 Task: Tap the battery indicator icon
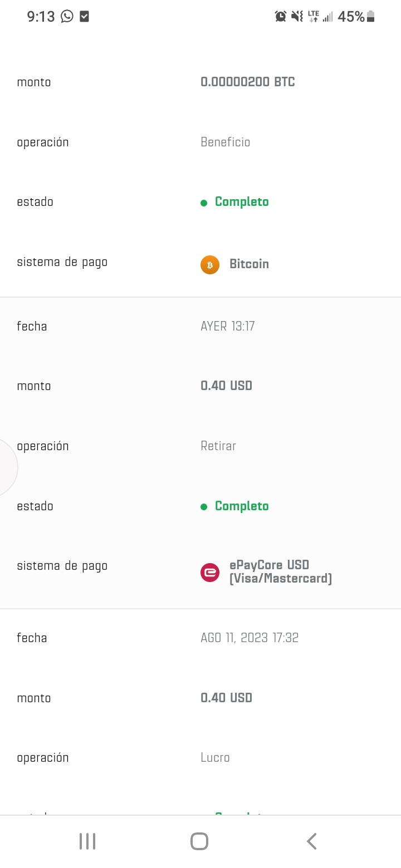click(x=371, y=17)
